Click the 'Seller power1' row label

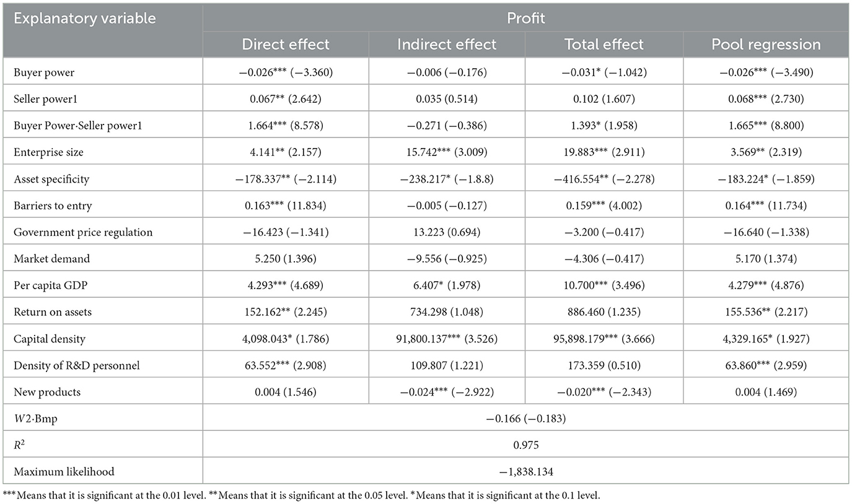(x=46, y=99)
